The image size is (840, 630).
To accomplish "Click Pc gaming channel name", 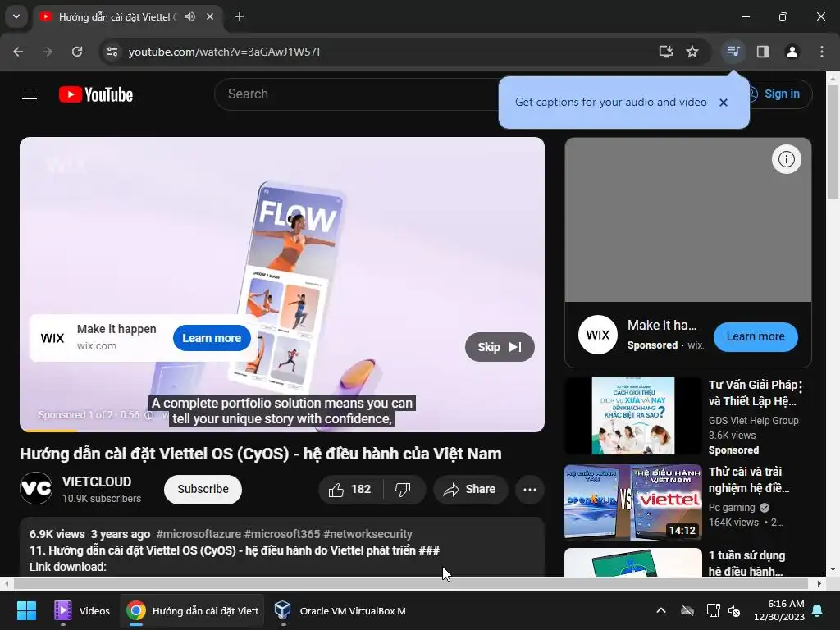I will coord(732,507).
